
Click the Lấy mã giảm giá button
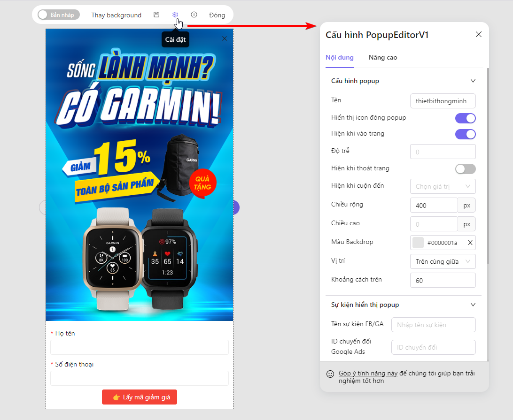(140, 397)
